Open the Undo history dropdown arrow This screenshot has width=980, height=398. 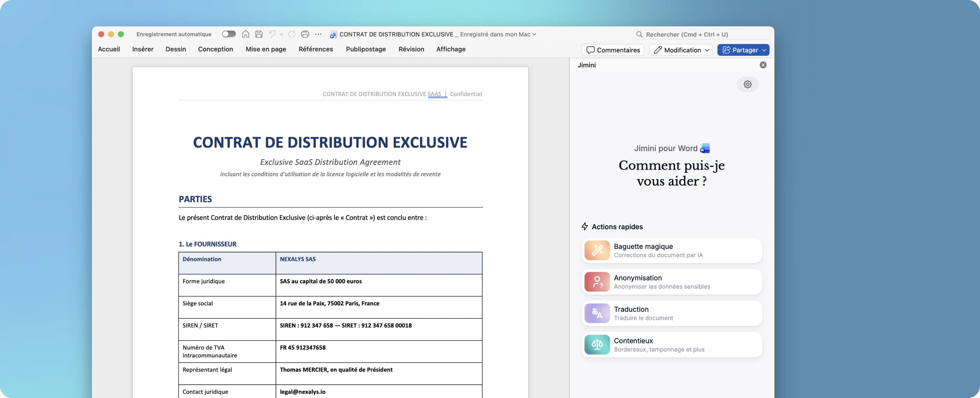point(281,34)
